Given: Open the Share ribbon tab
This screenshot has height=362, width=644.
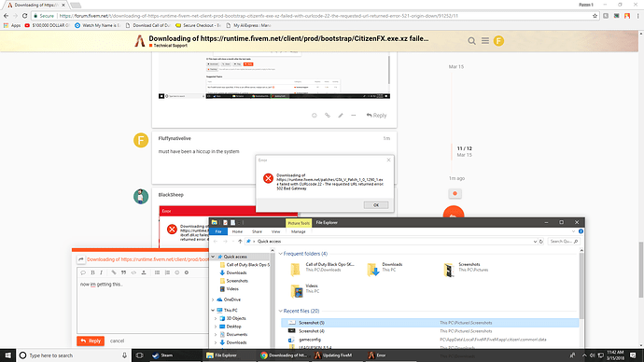Looking at the screenshot, I should pyautogui.click(x=257, y=231).
